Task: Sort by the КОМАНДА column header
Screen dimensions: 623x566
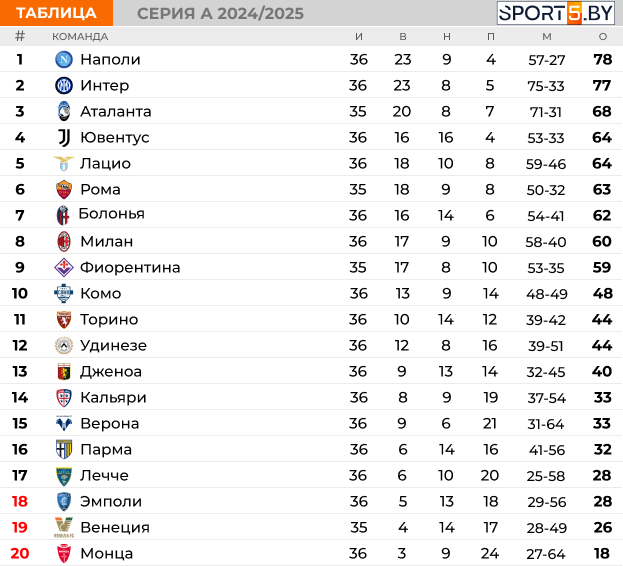Action: (80, 37)
